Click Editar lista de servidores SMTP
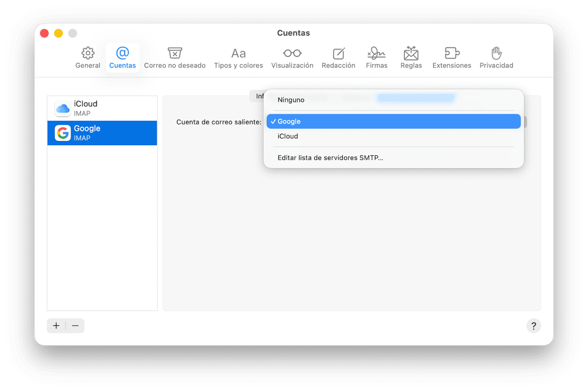 coord(330,158)
